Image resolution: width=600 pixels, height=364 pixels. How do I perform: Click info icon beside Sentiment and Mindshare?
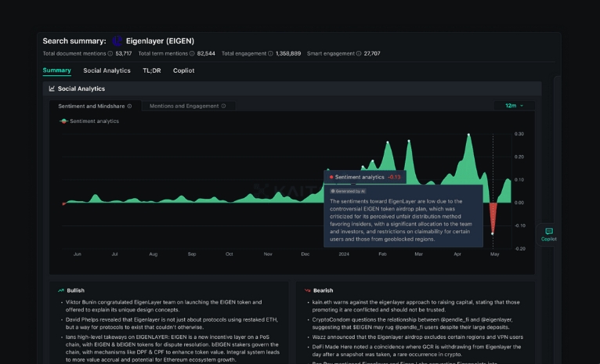(130, 106)
